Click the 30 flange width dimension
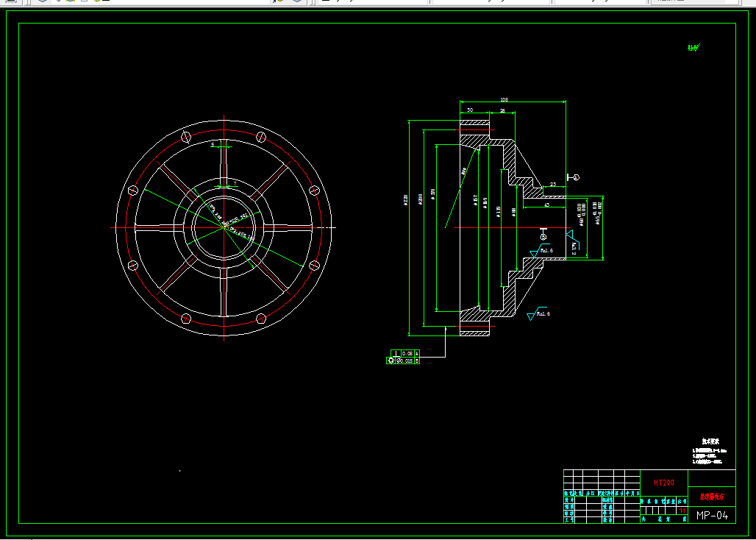Screen dimensions: 756x540 pyautogui.click(x=470, y=110)
